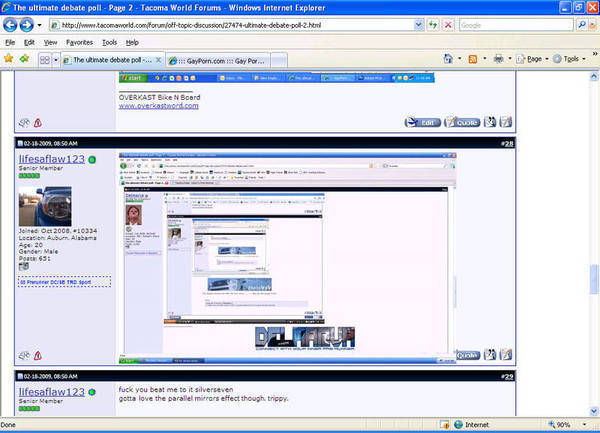Click the Add to Favorites icon
Image resolution: width=600 pixels, height=433 pixels.
[24, 59]
